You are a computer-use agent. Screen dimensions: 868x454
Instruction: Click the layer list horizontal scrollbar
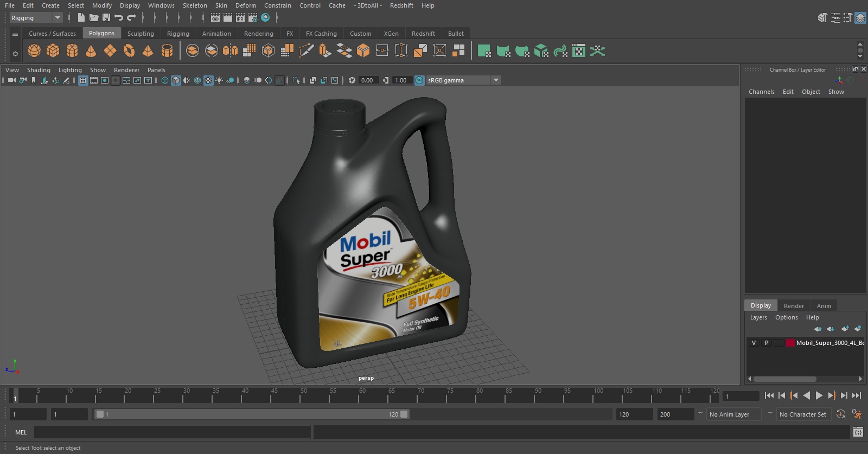tap(784, 379)
